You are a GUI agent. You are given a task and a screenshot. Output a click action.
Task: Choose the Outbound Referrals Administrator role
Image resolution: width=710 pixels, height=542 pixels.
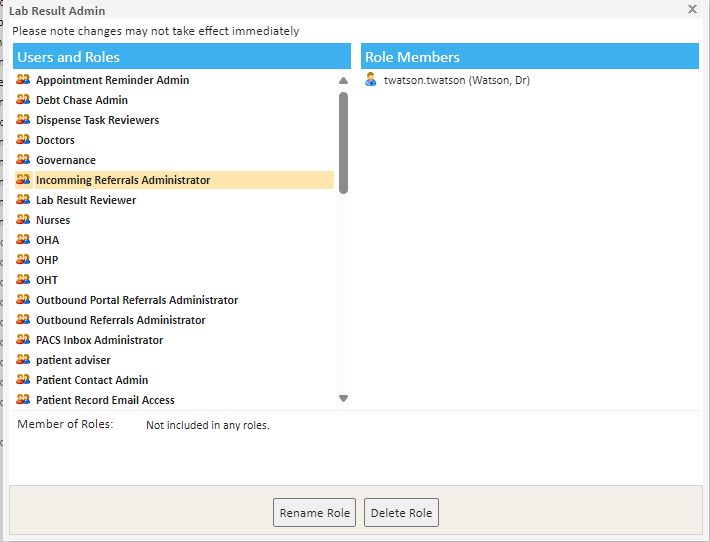pyautogui.click(x=120, y=320)
